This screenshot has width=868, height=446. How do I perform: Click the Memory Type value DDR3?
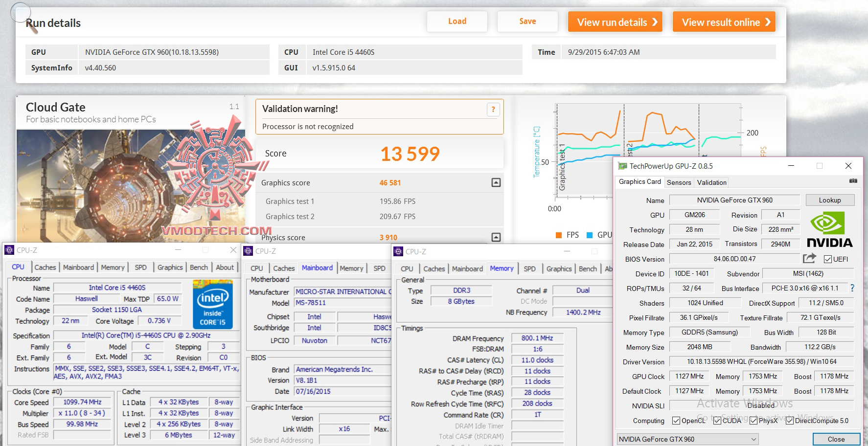coord(461,290)
